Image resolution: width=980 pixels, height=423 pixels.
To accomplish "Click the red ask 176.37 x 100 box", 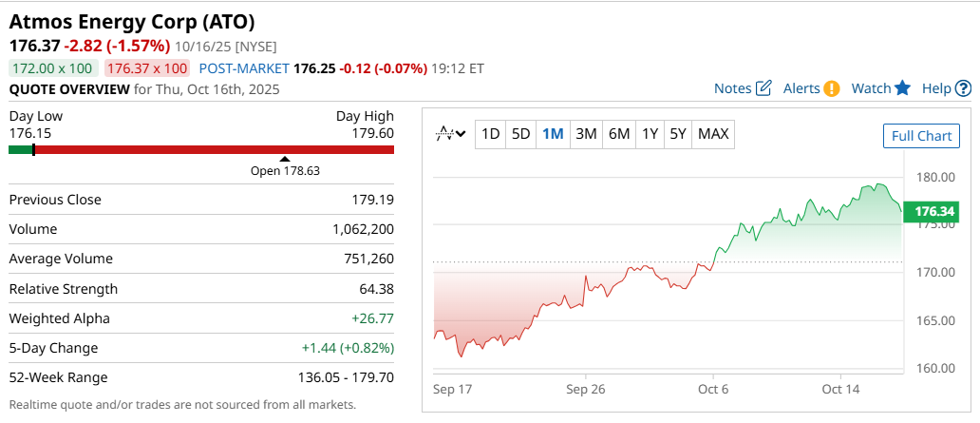I will click(147, 68).
